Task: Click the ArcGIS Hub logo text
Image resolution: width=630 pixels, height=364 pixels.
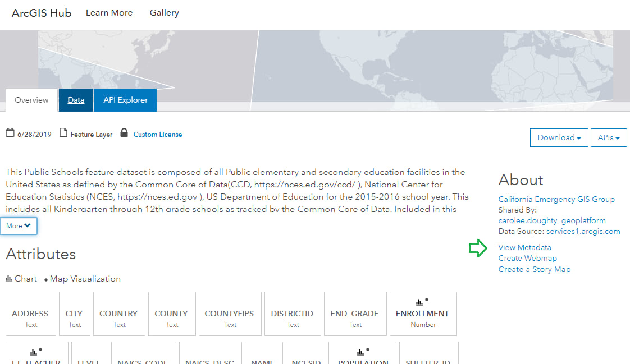Action: coord(42,13)
